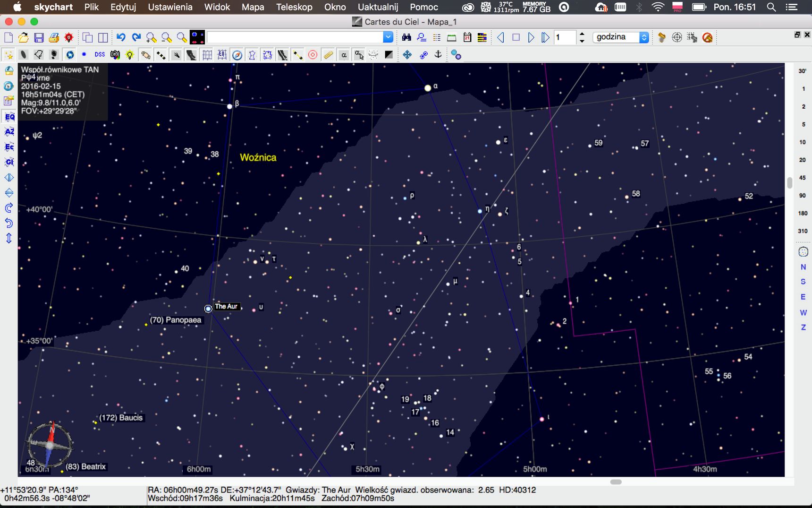Expand the object search box dropdown arrow
The width and height of the screenshot is (812, 508).
point(388,37)
